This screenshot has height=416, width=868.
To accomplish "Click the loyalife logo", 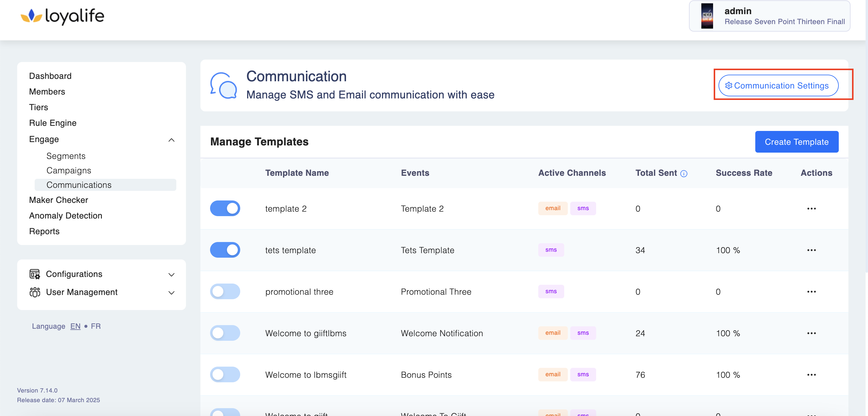I will click(62, 16).
